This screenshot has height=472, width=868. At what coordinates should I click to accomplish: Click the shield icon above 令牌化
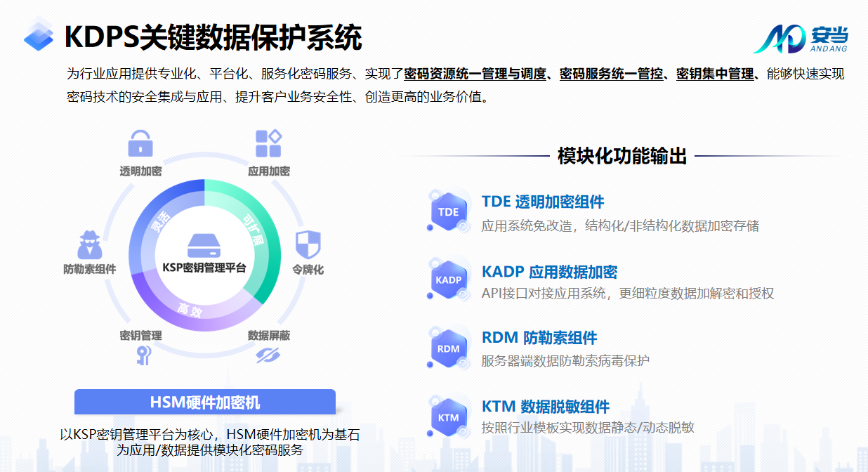(x=308, y=244)
